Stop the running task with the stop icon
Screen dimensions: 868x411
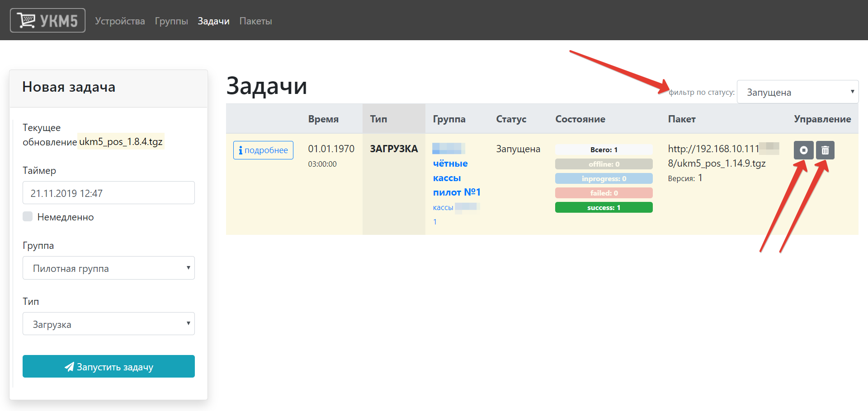tap(803, 150)
